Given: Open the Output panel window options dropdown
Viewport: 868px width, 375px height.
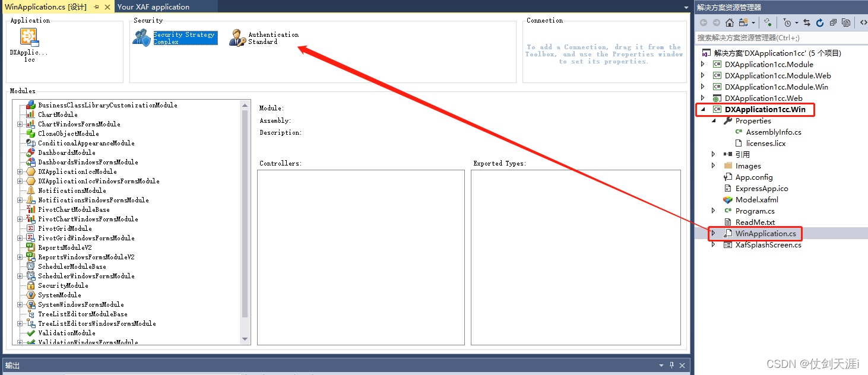Looking at the screenshot, I should coord(661,366).
